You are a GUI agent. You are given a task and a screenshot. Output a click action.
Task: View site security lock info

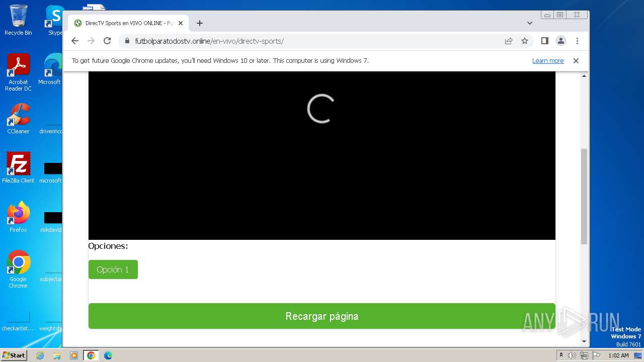127,41
